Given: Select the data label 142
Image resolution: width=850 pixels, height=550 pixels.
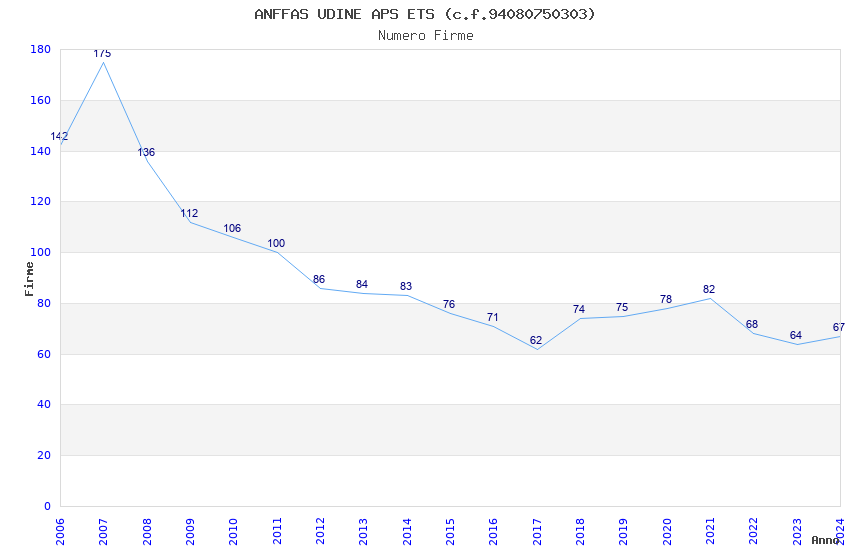Looking at the screenshot, I should coord(59,137).
